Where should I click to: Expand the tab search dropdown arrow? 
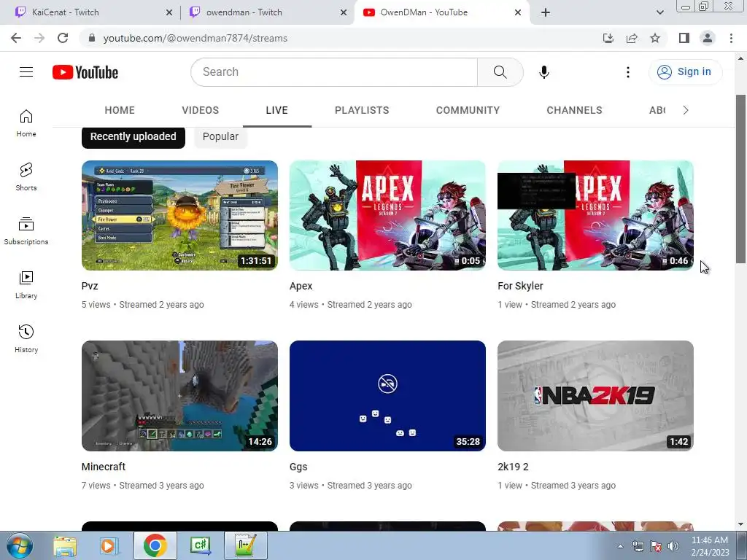(x=659, y=12)
